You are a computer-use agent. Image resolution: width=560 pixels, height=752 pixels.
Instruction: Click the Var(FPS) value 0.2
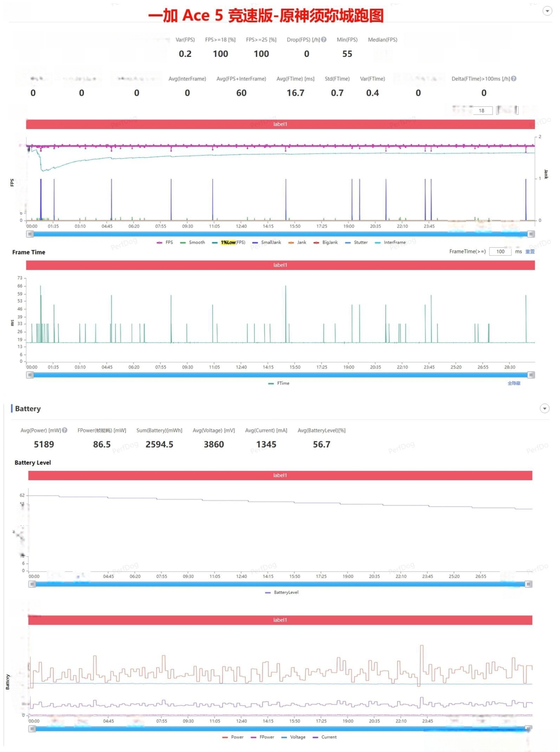coord(185,54)
